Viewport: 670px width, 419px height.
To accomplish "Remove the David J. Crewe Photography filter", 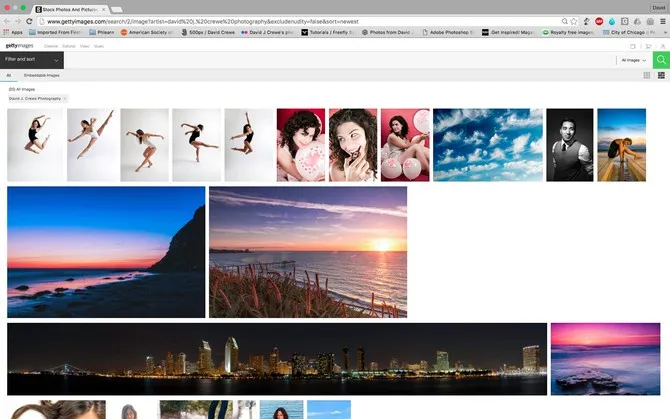I will 65,98.
